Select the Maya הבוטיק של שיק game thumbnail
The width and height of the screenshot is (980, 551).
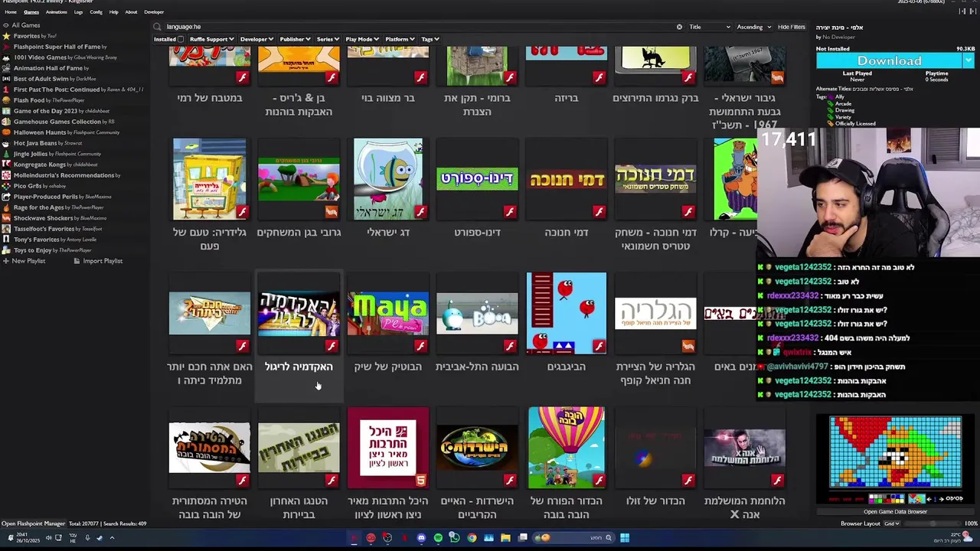(388, 314)
